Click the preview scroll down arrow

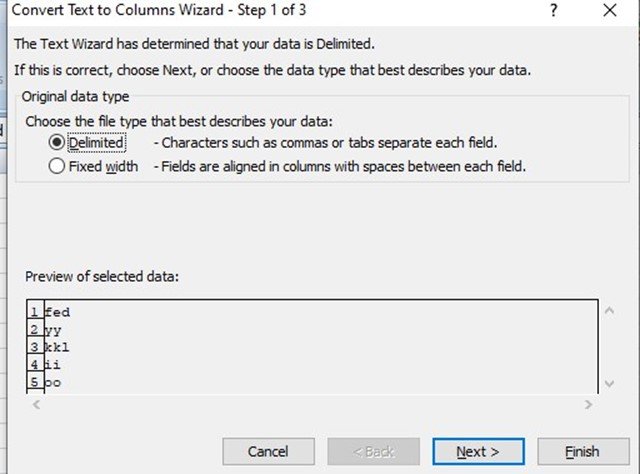pos(609,384)
